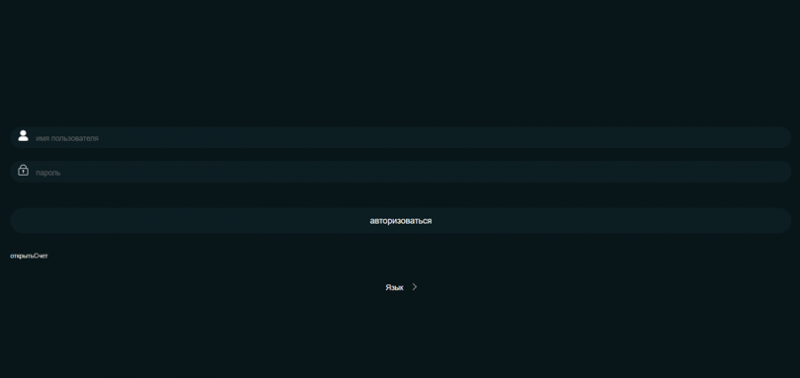Submit login with авторизоваться label
Screen dimensions: 800x378
[x=401, y=221]
